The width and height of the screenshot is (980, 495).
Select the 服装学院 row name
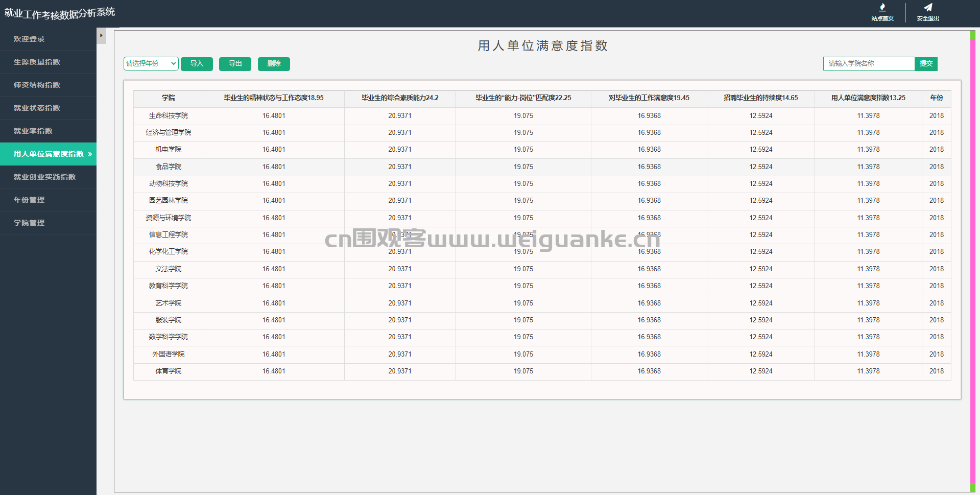168,320
